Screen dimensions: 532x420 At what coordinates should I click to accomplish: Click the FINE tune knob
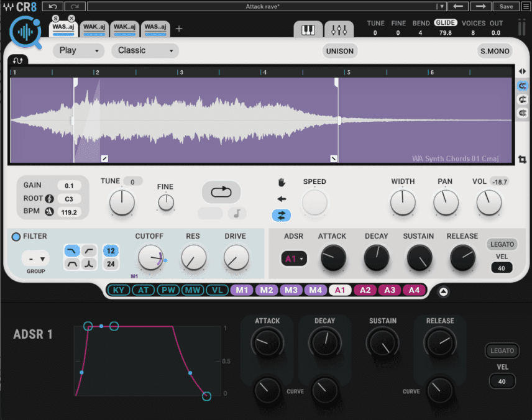pos(166,203)
